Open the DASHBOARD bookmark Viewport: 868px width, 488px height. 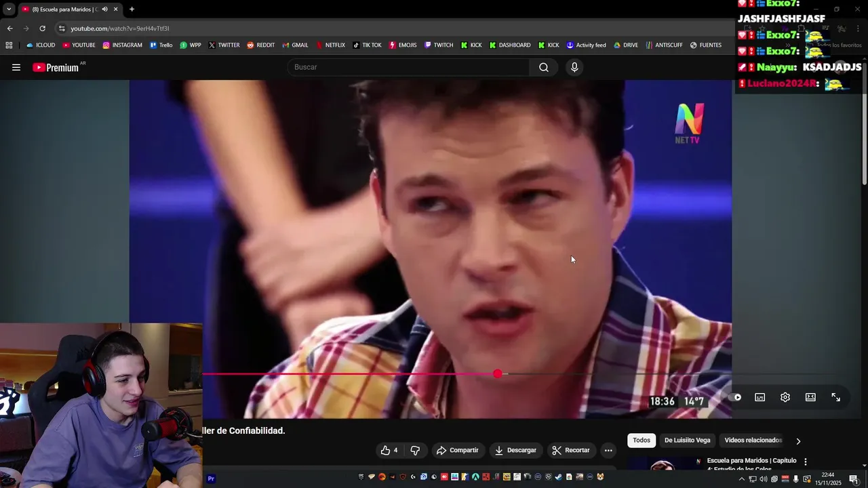coord(510,45)
